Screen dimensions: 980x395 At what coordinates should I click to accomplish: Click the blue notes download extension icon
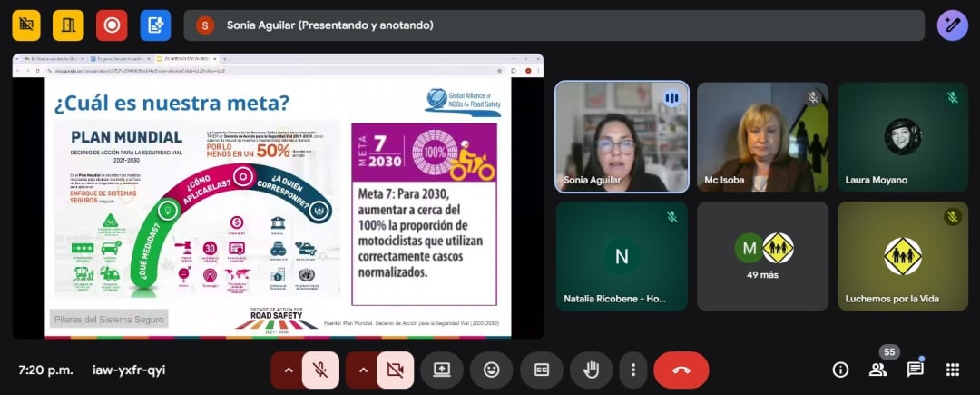(x=154, y=25)
